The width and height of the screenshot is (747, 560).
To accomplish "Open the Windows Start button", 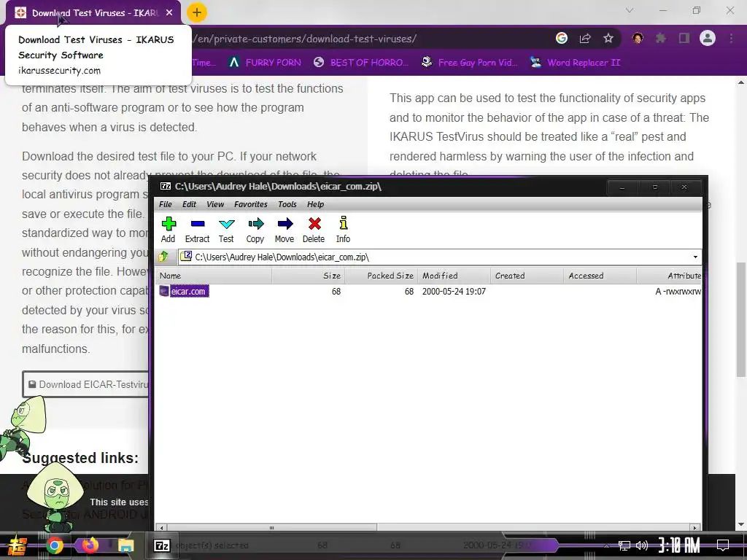I will tap(18, 545).
